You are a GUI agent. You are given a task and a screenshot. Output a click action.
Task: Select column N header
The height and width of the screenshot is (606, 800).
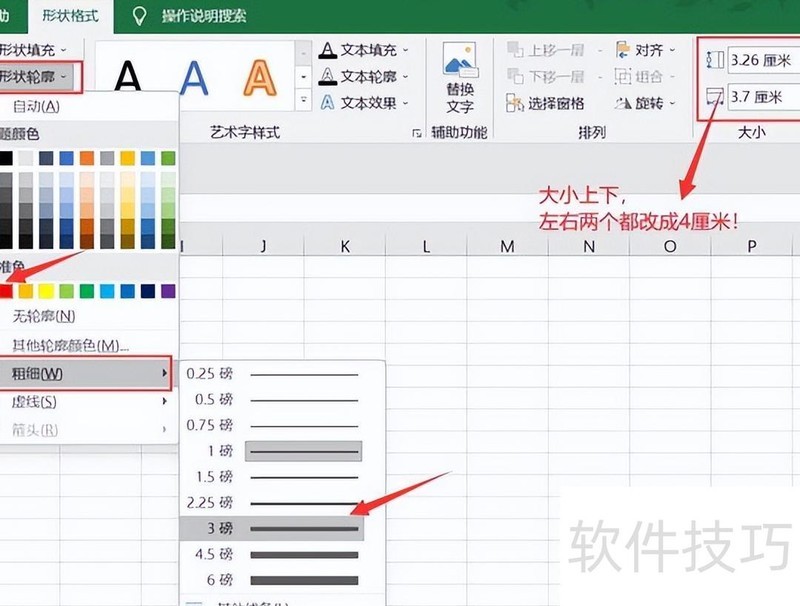point(589,246)
